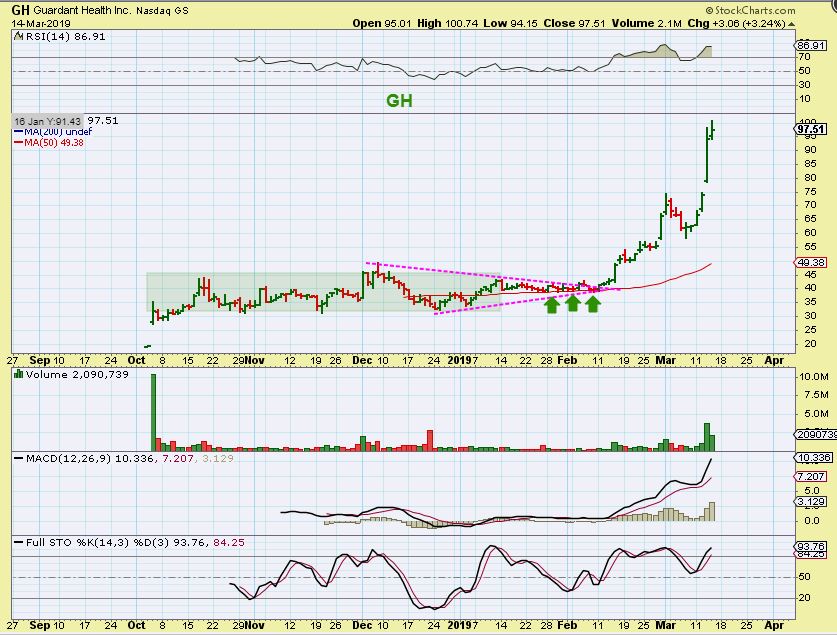Click the Full STO legend line marker
The height and width of the screenshot is (635, 837).
[19, 543]
